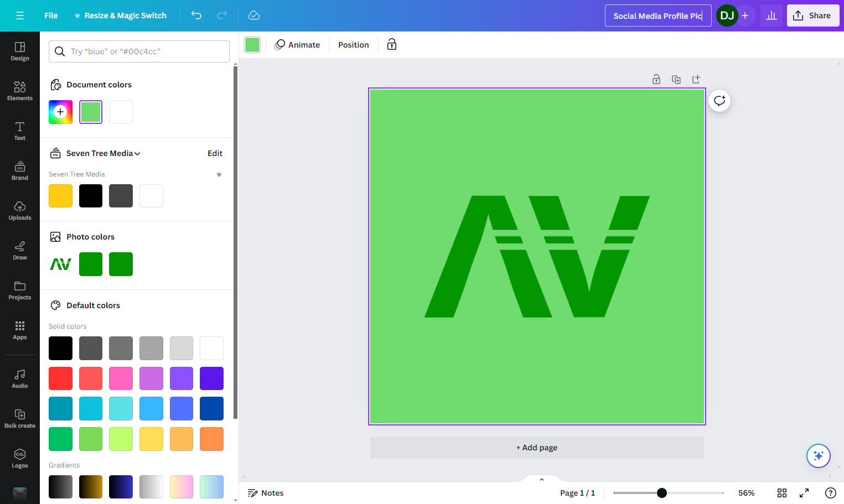Click the color search field
Image resolution: width=844 pixels, height=504 pixels.
[x=139, y=51]
